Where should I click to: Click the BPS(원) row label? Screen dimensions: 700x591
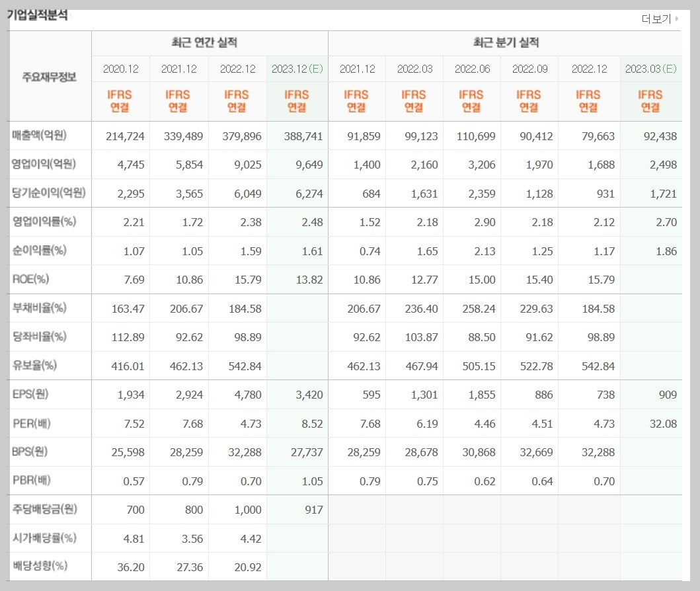[x=30, y=452]
